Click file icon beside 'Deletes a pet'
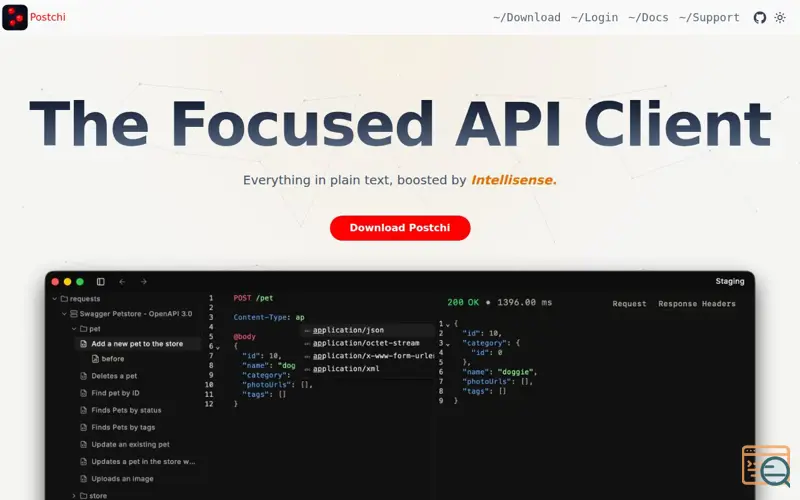800x500 pixels. [x=84, y=376]
